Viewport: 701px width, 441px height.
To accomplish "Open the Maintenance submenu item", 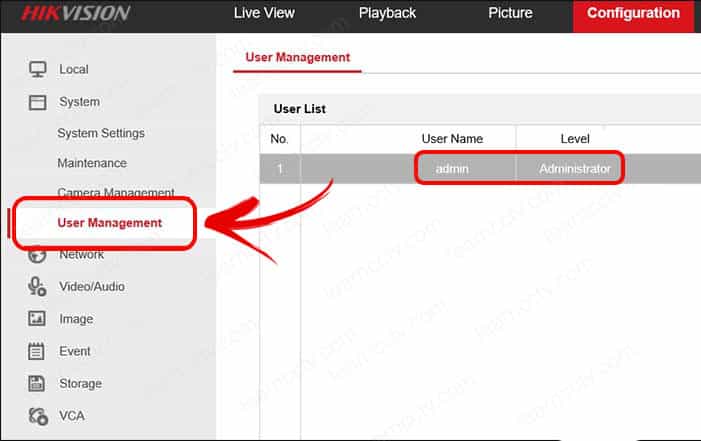I will pos(92,163).
